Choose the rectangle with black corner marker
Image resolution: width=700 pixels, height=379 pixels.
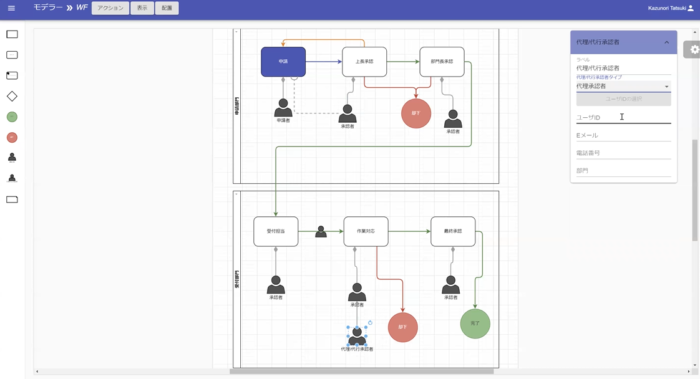tap(12, 75)
